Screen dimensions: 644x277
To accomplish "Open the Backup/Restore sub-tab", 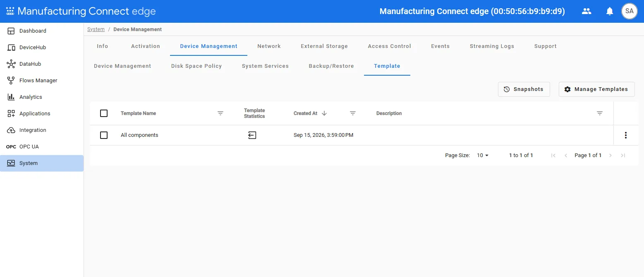I will [x=331, y=66].
